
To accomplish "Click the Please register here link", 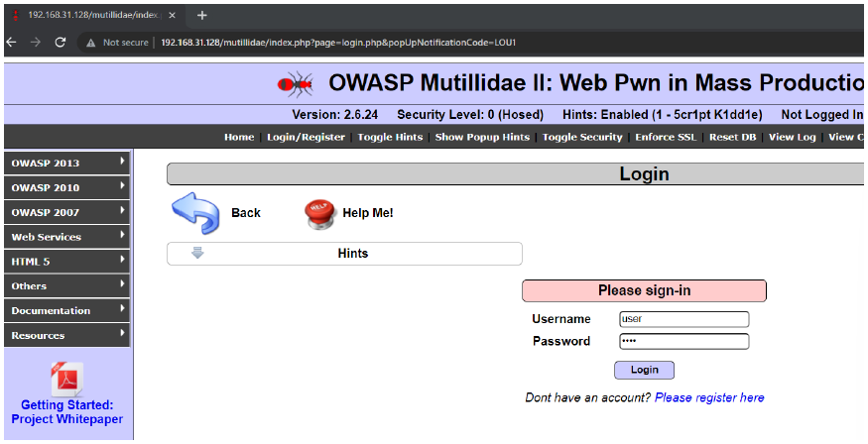I will [x=709, y=397].
